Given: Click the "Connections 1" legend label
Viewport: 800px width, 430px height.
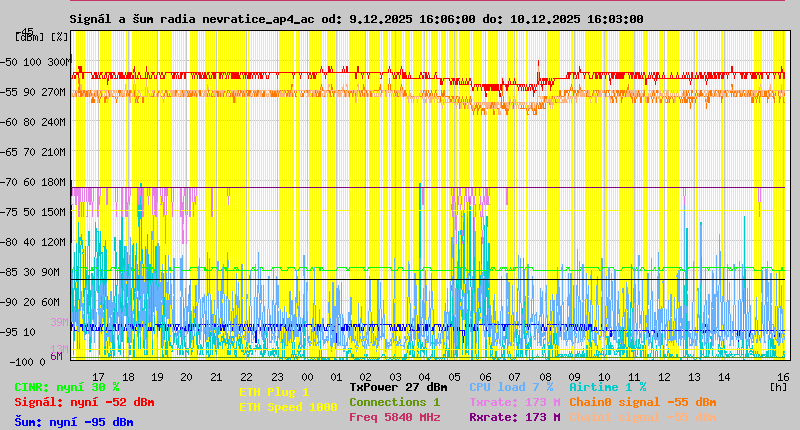Looking at the screenshot, I should tap(394, 402).
